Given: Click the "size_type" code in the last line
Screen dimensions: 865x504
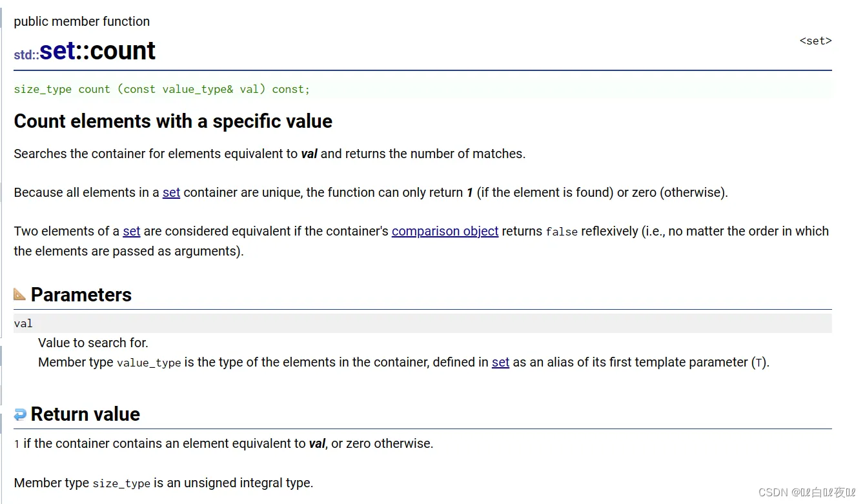Looking at the screenshot, I should pyautogui.click(x=121, y=483).
